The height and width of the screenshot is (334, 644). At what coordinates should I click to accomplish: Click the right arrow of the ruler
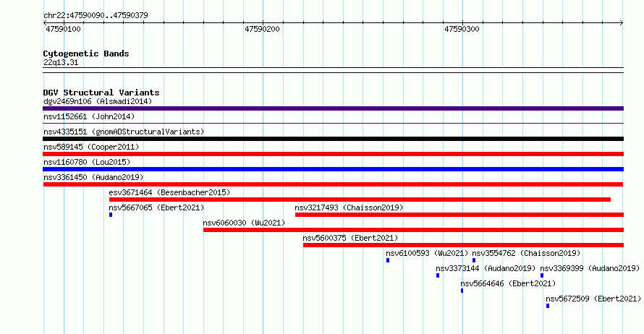point(622,23)
